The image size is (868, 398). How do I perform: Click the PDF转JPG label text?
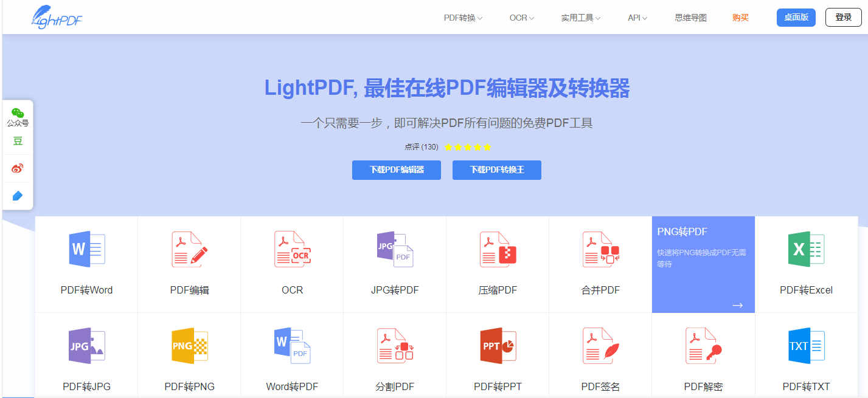(x=86, y=386)
